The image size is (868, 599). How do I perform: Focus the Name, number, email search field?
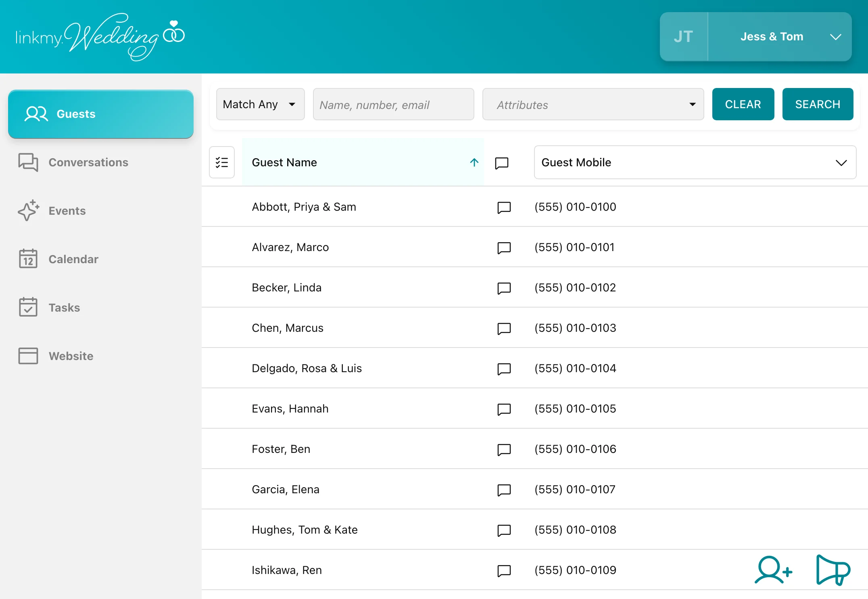[x=394, y=105]
